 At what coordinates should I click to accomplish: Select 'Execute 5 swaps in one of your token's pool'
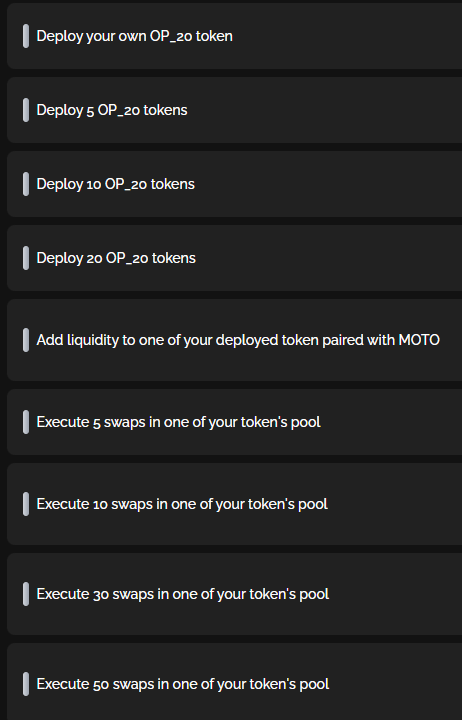178,422
